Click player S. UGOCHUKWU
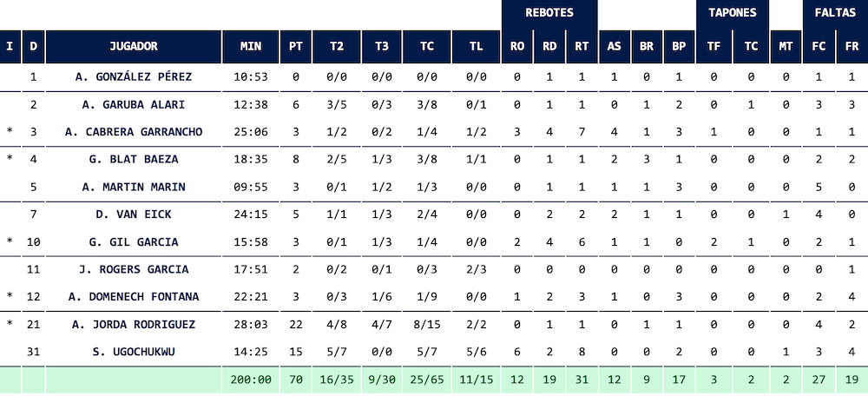The width and height of the screenshot is (868, 396). pyautogui.click(x=134, y=352)
